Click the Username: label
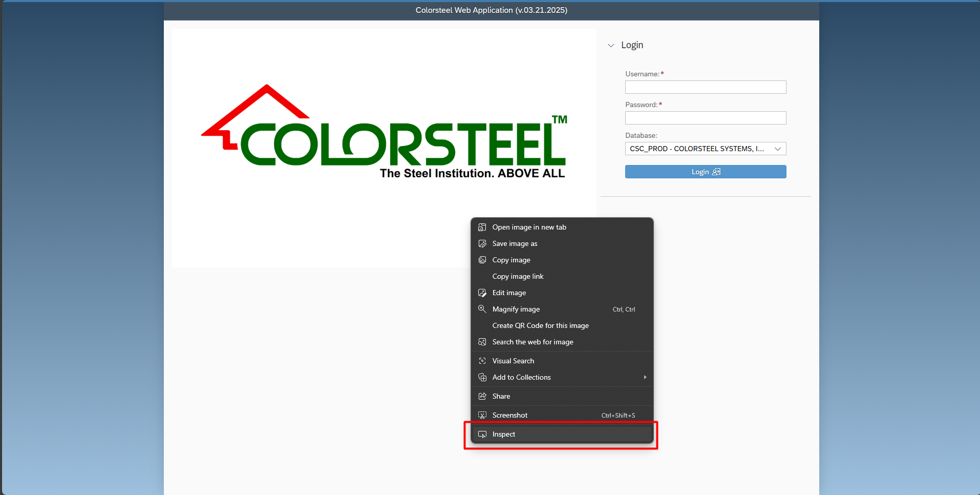 point(642,74)
